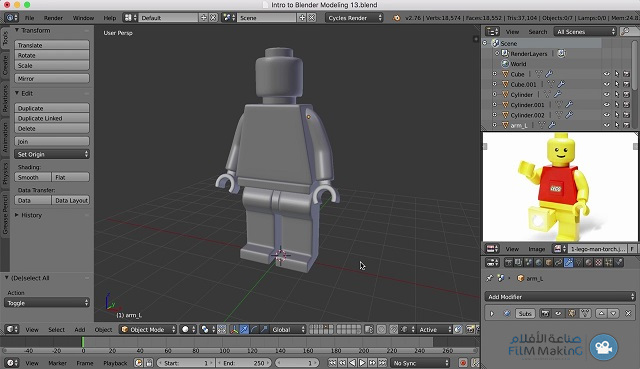The height and width of the screenshot is (369, 640).
Task: Move Subsurf modifier down in stack
Action: click(x=613, y=313)
